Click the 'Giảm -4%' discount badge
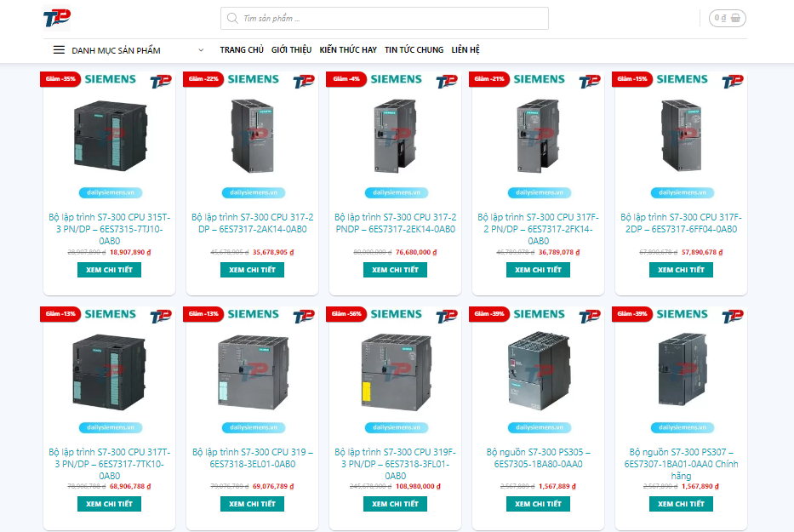This screenshot has width=794, height=532. 346,79
